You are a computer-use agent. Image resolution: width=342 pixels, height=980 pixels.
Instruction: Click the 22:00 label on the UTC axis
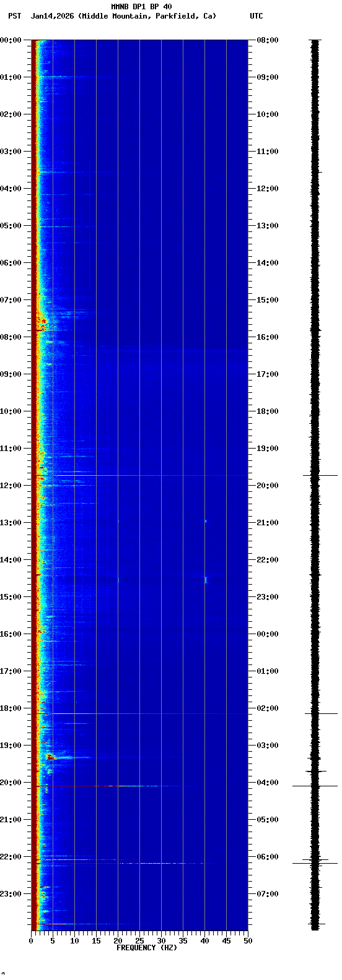click(x=268, y=560)
